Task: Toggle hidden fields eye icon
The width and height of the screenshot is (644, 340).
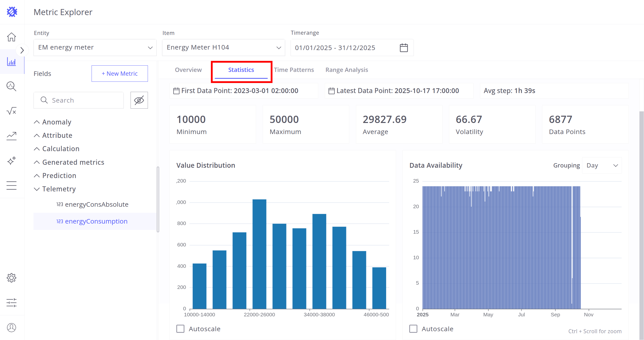Action: pos(139,100)
